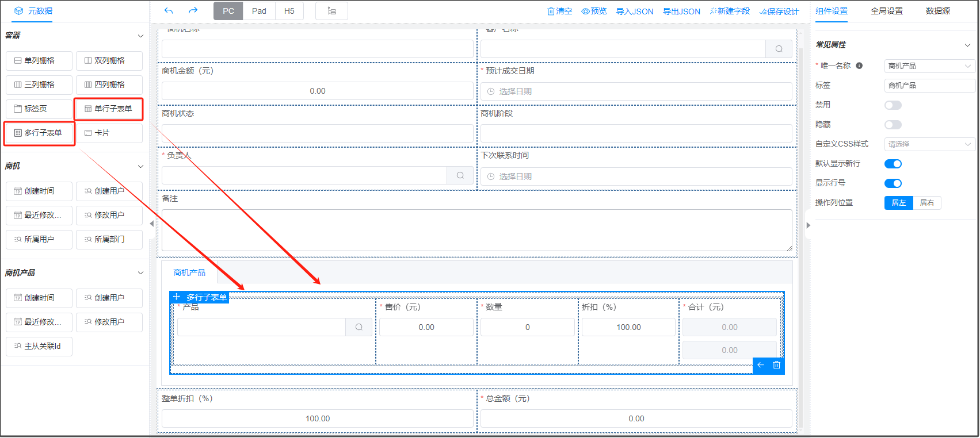Collapse right panel with the arrow handle
This screenshot has height=438, width=980.
click(x=808, y=225)
